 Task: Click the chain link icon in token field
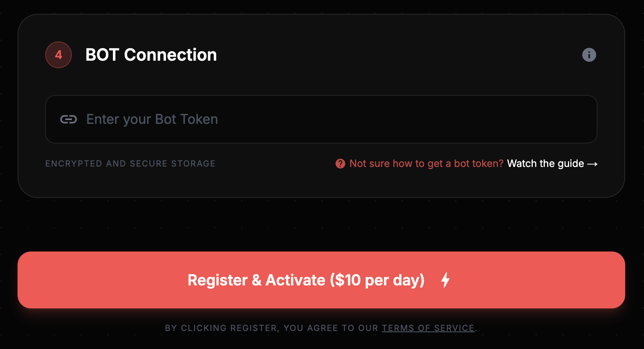tap(69, 119)
